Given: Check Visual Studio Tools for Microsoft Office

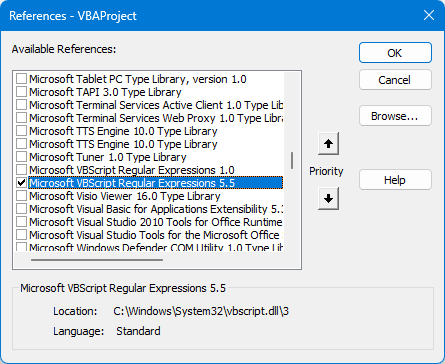Looking at the screenshot, I should point(22,235).
